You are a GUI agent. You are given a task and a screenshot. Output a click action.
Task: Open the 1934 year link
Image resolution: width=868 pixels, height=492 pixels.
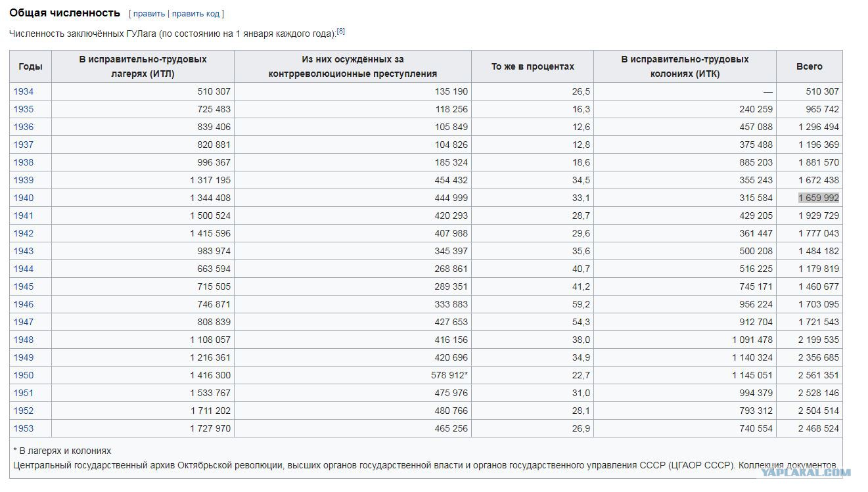click(x=23, y=91)
